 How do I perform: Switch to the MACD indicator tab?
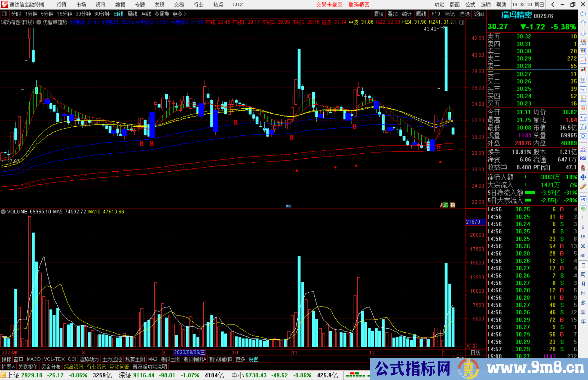point(33,359)
